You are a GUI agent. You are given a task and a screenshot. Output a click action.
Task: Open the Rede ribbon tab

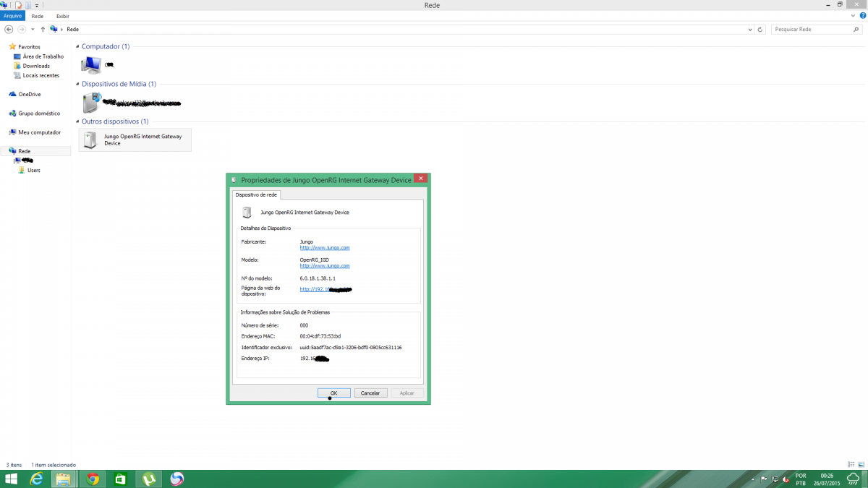pyautogui.click(x=38, y=16)
